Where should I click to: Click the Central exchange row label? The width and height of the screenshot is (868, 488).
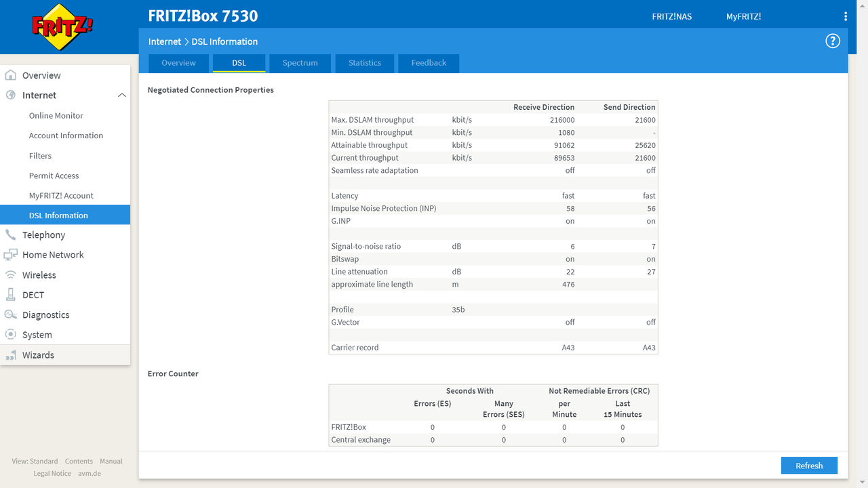tap(361, 440)
